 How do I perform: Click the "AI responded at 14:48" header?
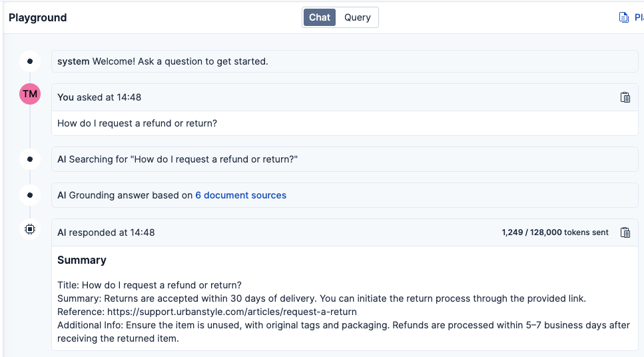pos(106,232)
